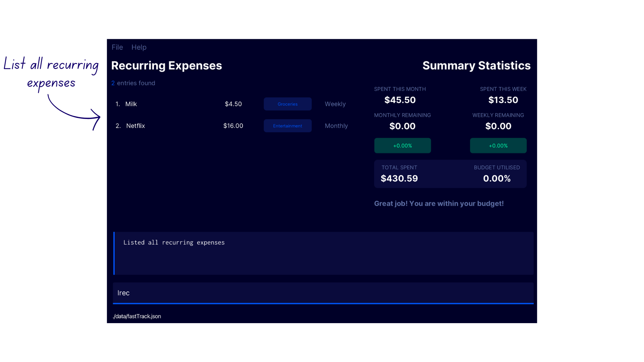Click the Weekly Remaining value $0.00

[x=498, y=126]
